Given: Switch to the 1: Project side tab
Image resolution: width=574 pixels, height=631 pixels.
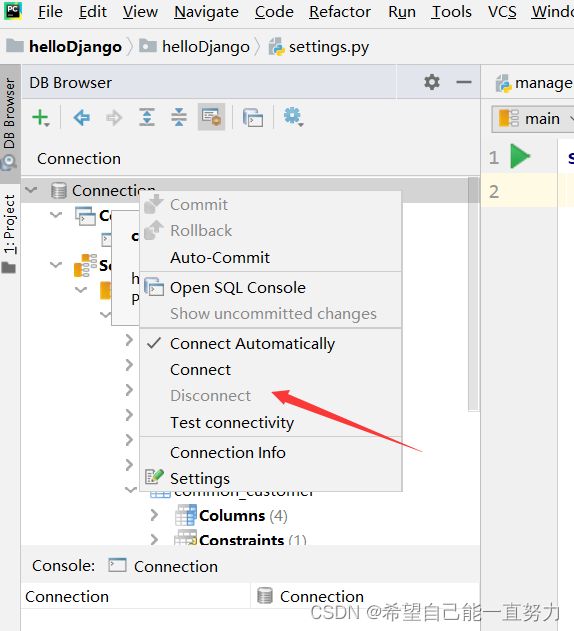Looking at the screenshot, I should (10, 233).
